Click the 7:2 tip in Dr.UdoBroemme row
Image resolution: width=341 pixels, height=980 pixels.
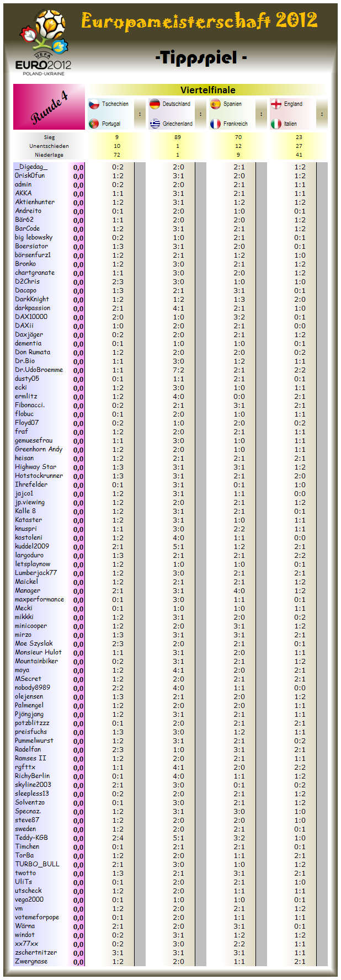pyautogui.click(x=178, y=370)
